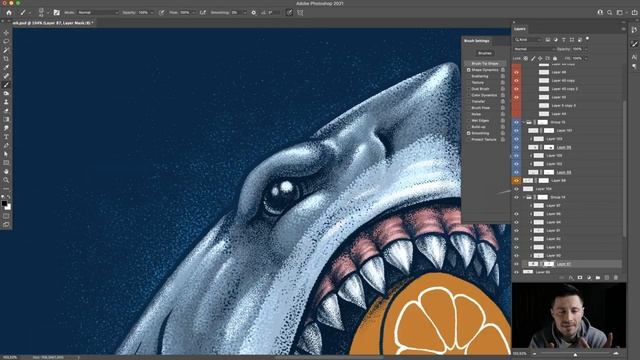Open layer blend mode Normal dropdown
This screenshot has height=360, width=640.
point(534,49)
